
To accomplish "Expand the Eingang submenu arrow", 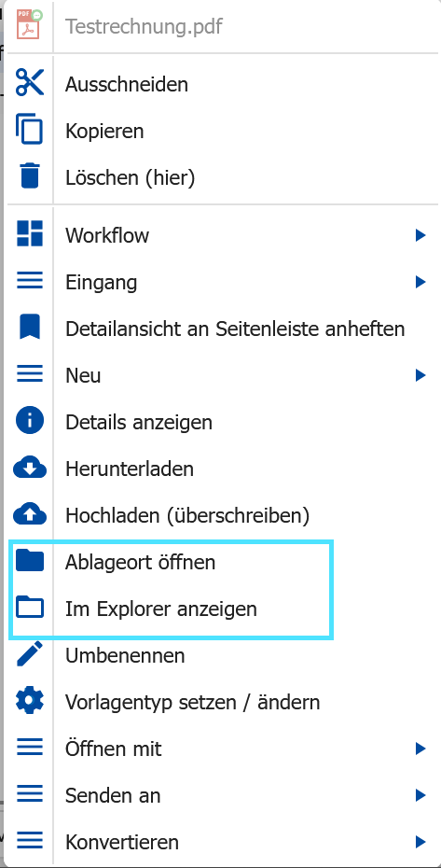I will pyautogui.click(x=420, y=282).
